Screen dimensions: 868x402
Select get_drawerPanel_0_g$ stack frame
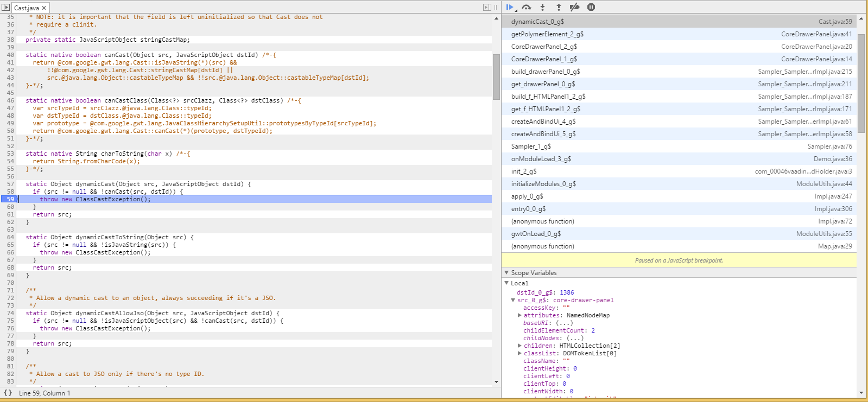(x=679, y=84)
